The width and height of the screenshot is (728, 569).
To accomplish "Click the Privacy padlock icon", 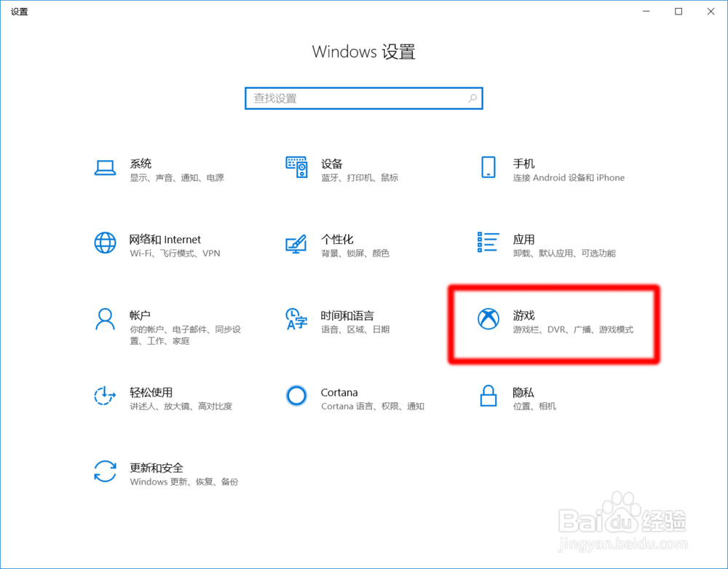I will (x=488, y=396).
